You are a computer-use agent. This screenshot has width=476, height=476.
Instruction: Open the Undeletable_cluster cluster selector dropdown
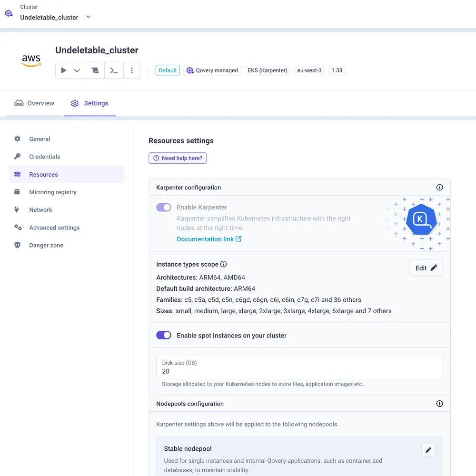pos(56,17)
